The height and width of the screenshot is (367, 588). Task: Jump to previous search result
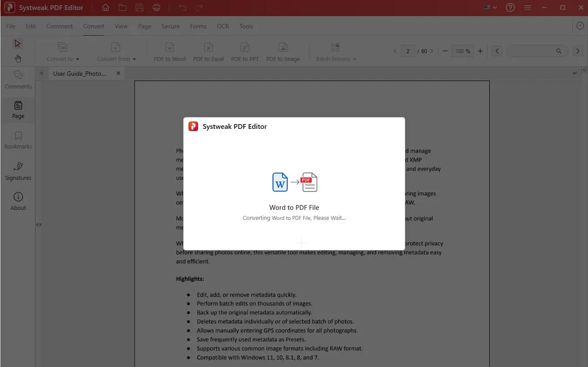[x=497, y=51]
